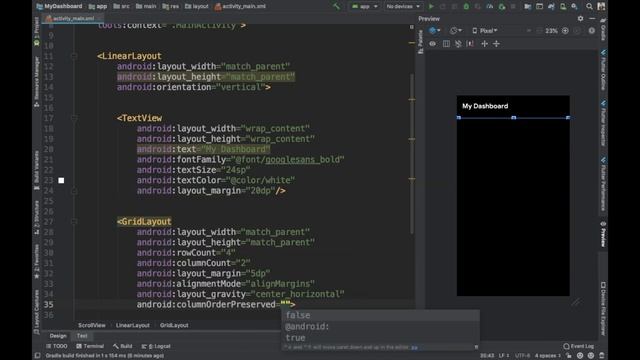Open the Event Log
Viewport: 640px width, 360px height.
coord(578,346)
